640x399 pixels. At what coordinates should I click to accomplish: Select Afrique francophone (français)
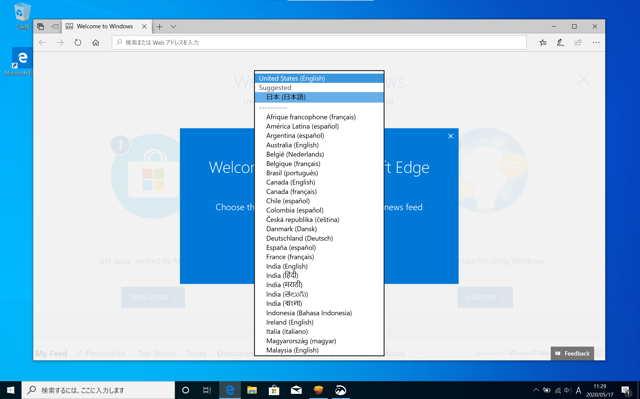(x=319, y=117)
